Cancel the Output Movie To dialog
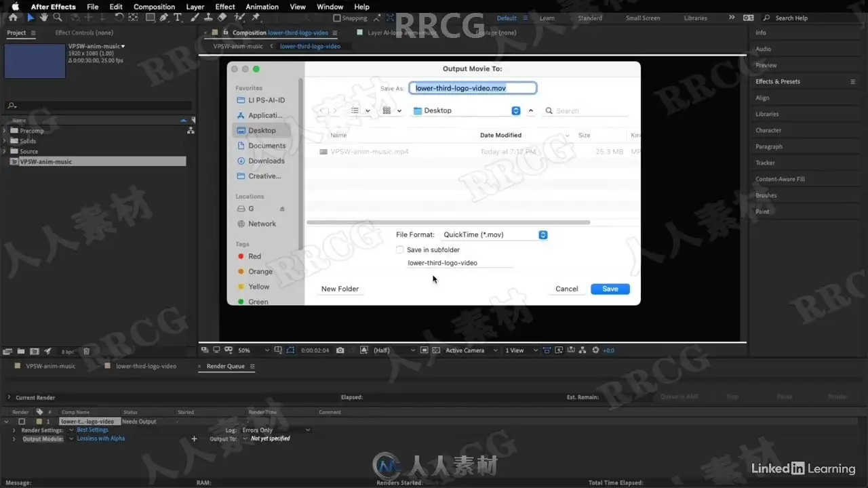 click(x=567, y=289)
